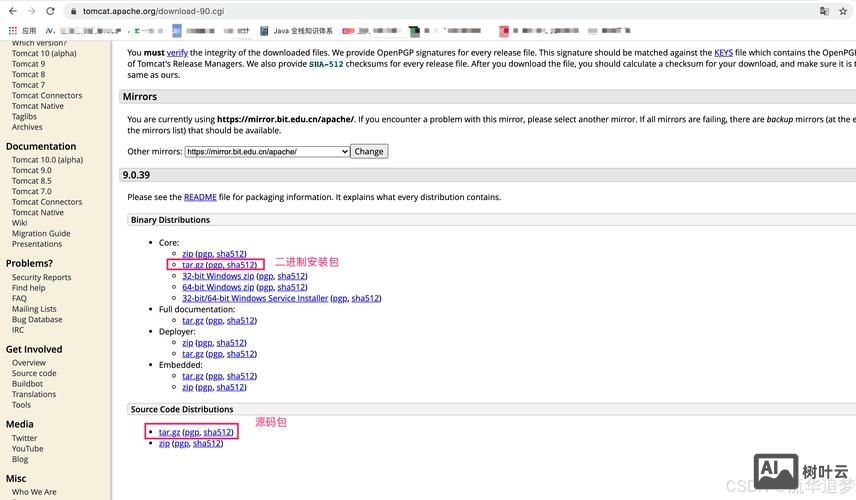This screenshot has height=500, width=856.
Task: Download Deployer zip package
Action: [x=187, y=343]
